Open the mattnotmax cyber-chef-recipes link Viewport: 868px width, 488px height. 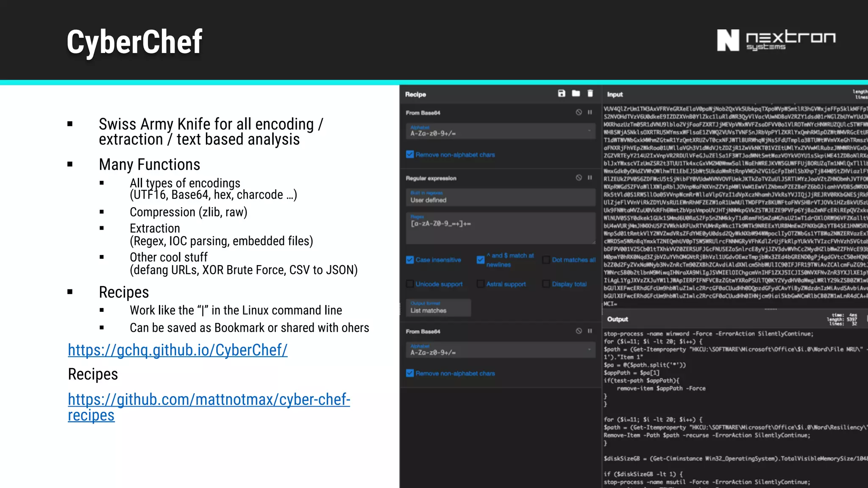pos(209,408)
